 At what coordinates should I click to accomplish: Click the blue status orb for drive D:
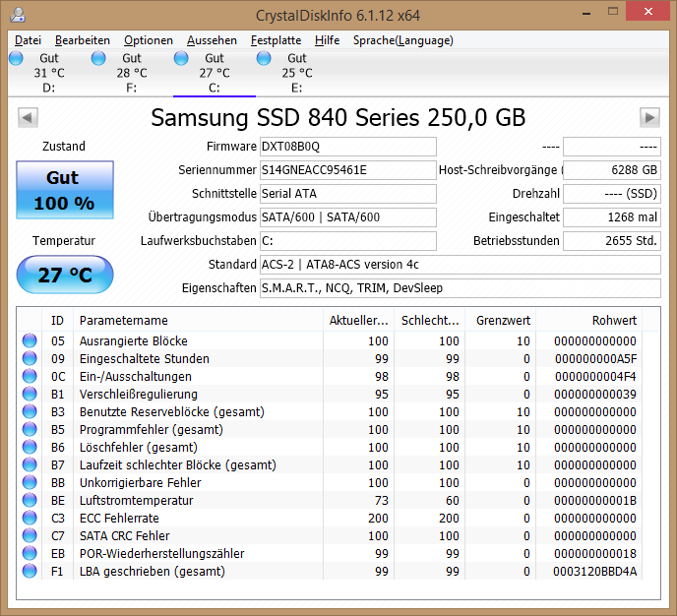pyautogui.click(x=16, y=58)
